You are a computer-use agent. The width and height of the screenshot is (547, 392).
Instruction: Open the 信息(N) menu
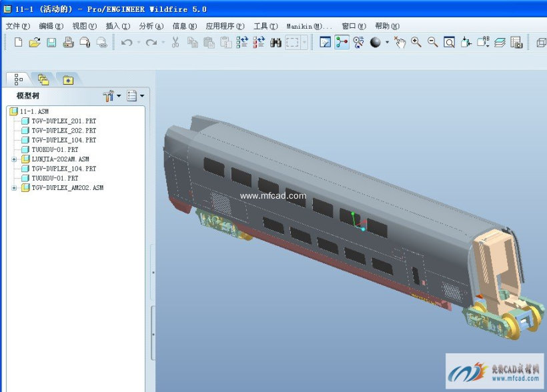(185, 26)
